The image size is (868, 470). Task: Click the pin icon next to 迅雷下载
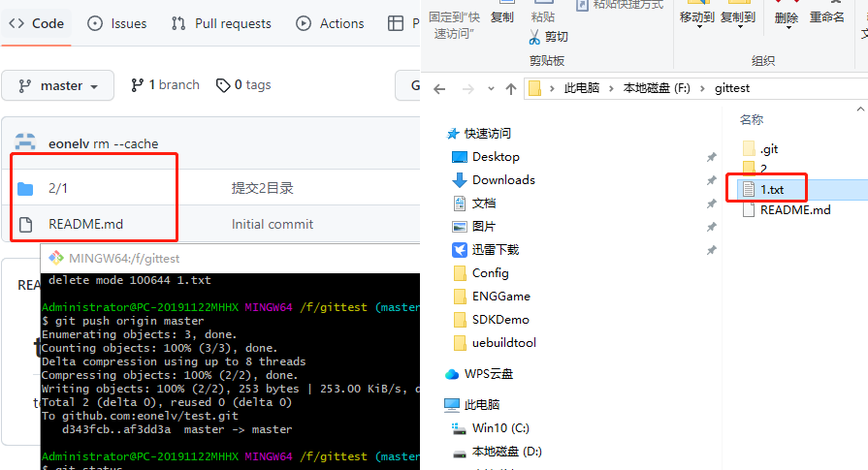coord(711,250)
